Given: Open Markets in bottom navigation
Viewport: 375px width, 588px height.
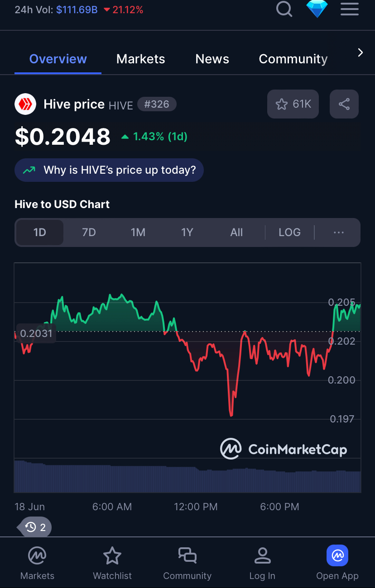Looking at the screenshot, I should pos(37,563).
